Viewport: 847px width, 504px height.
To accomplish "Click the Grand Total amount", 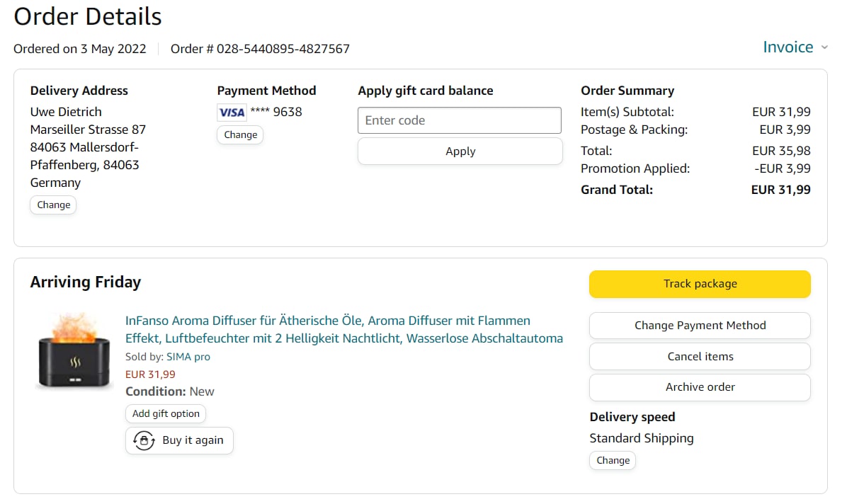I will (x=780, y=190).
